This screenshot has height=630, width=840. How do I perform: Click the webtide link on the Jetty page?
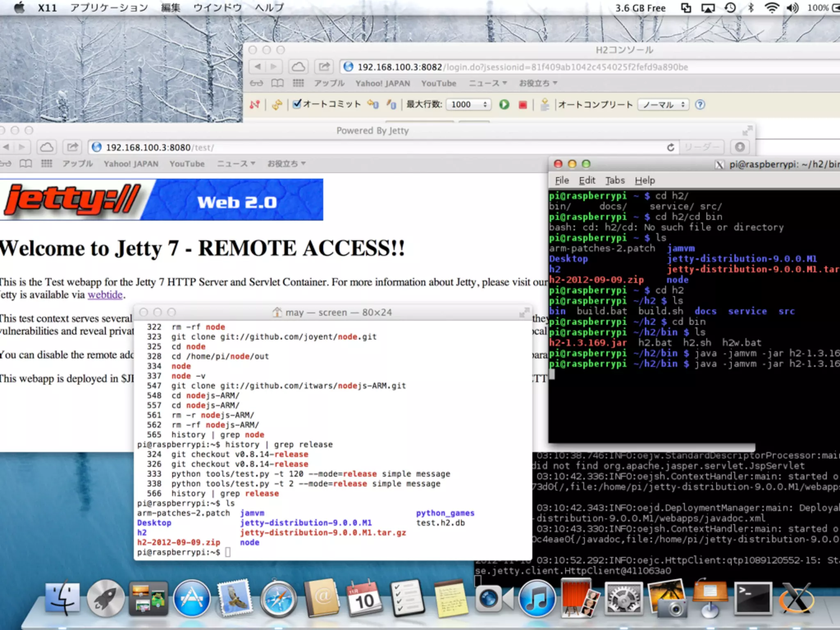[105, 295]
